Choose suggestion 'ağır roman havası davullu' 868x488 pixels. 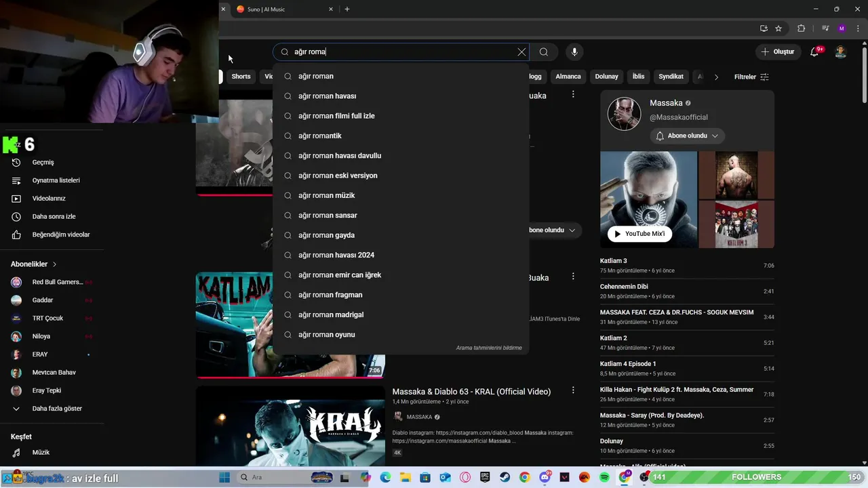coord(401,156)
